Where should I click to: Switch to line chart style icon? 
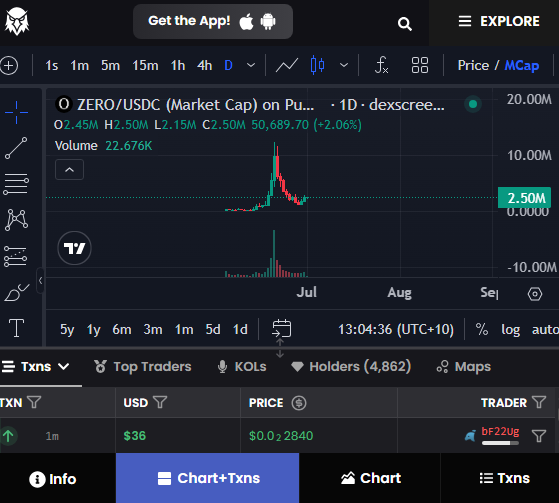(x=287, y=66)
